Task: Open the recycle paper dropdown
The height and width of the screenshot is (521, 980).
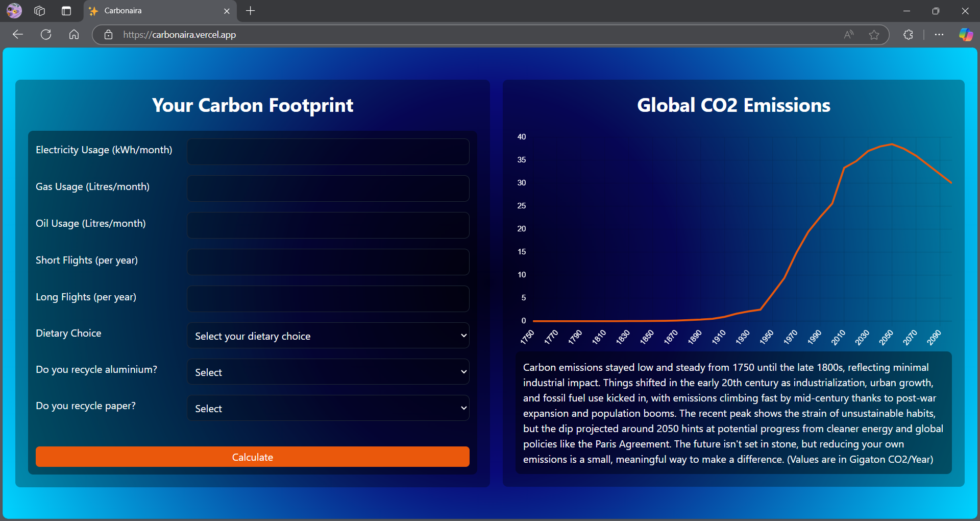Action: (328, 408)
